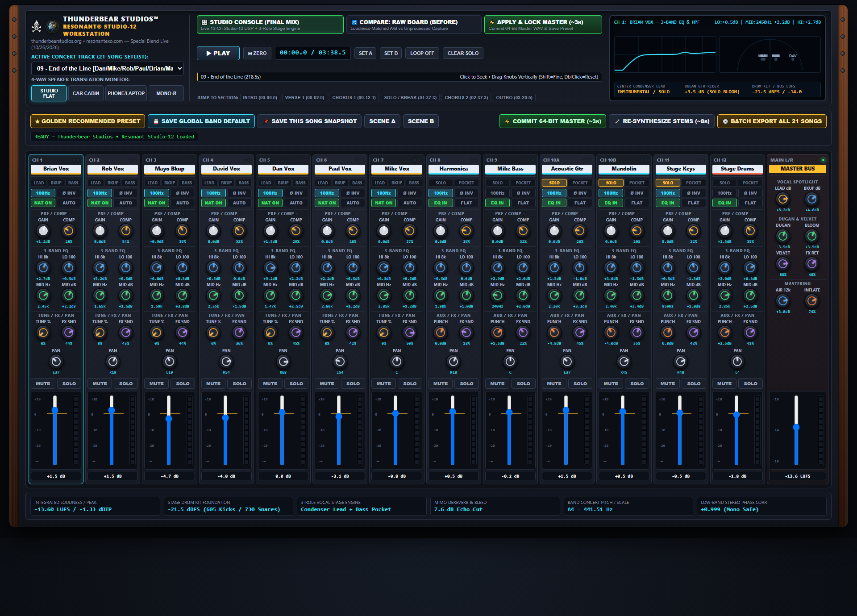This screenshot has height=616, width=857.
Task: Click the Mike Vox TUNE % knob
Action: tap(384, 333)
